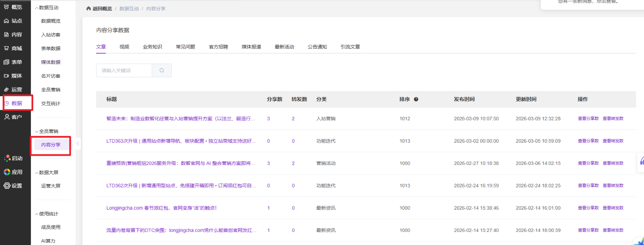Click the help icon next to 排序
The height and width of the screenshot is (245, 644).
(x=416, y=99)
